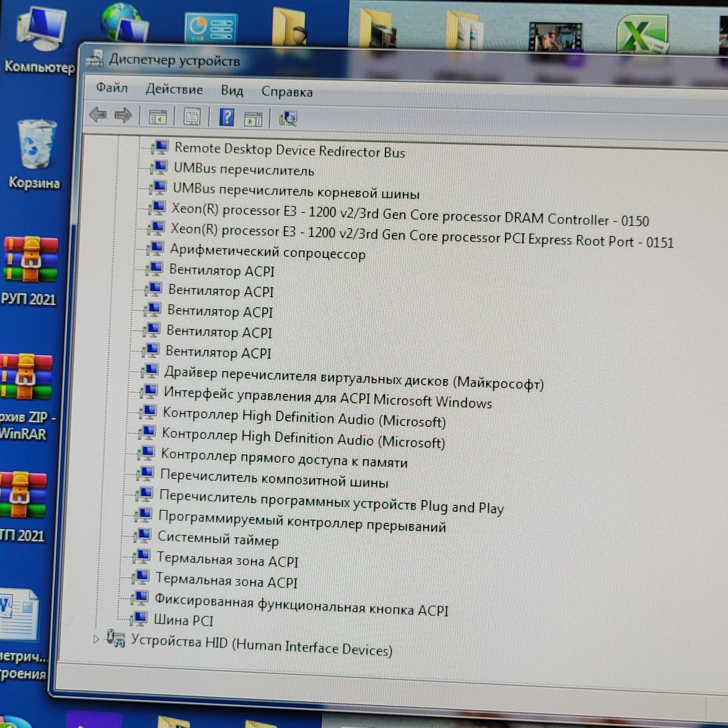Expand the Устройства HID node
This screenshot has height=728, width=728.
coord(96,638)
